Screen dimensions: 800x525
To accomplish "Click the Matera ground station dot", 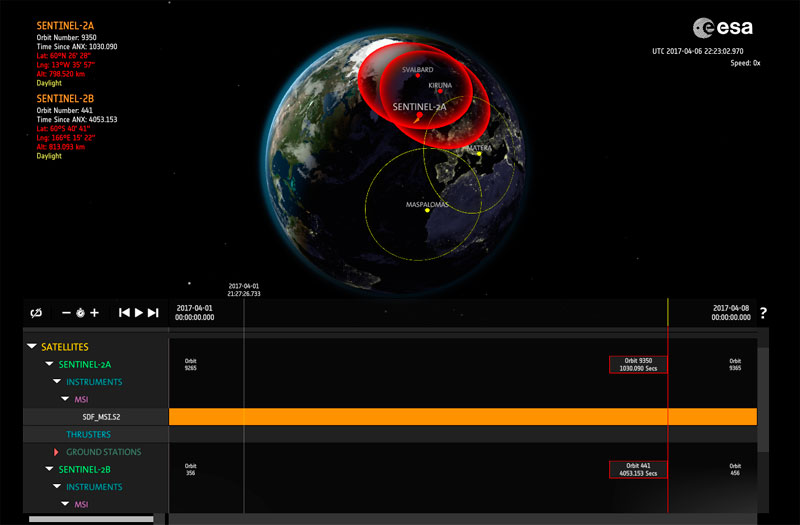I will (x=479, y=154).
